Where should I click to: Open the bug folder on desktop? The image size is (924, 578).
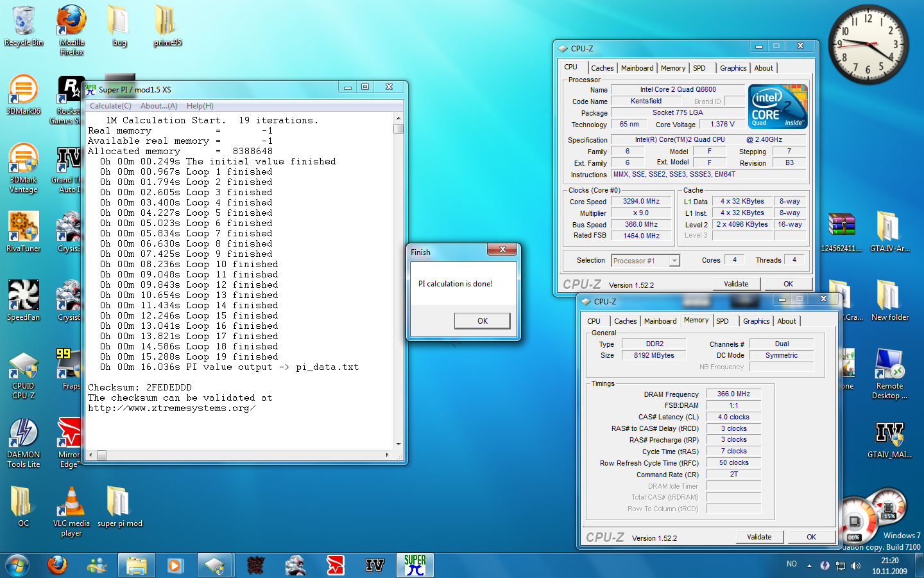click(x=119, y=26)
